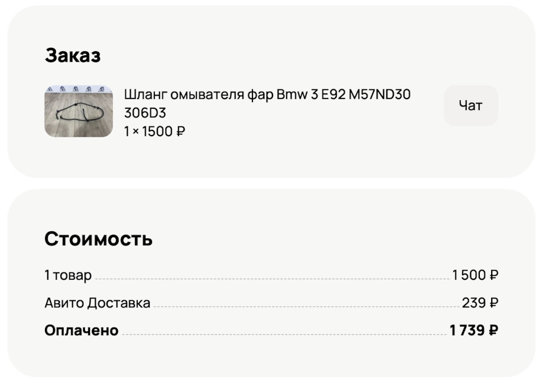This screenshot has width=547, height=392.
Task: Click the Авито Доставка row
Action: click(97, 303)
